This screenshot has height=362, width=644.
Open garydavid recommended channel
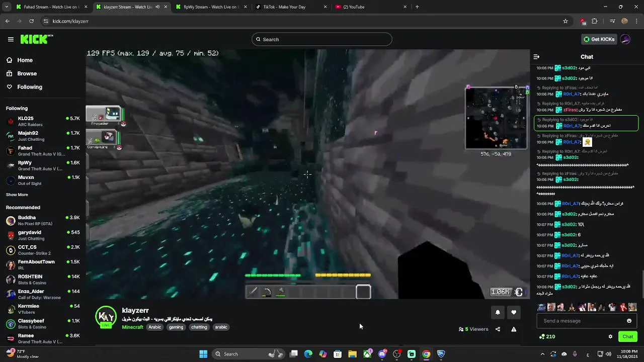tap(43, 235)
